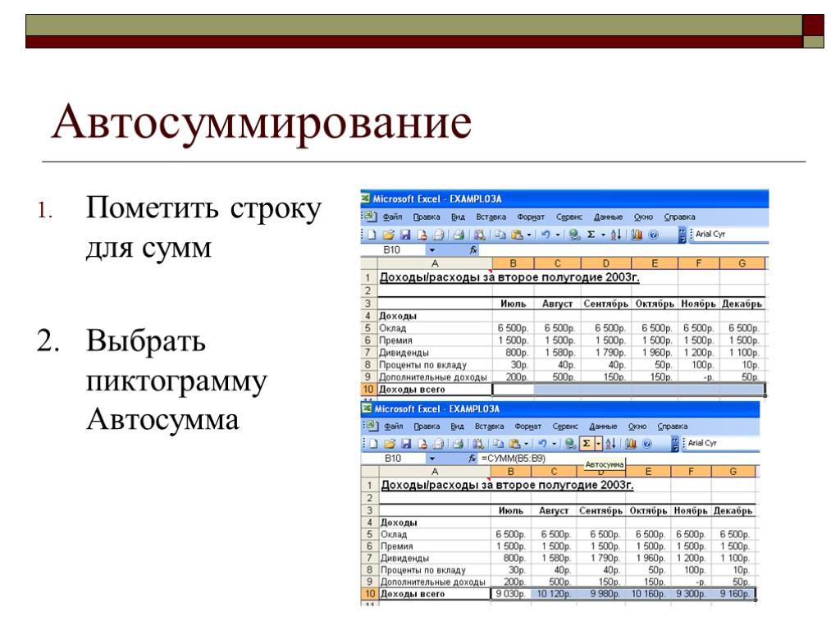Select row 5 header in upper Excel sheet
The height and width of the screenshot is (630, 840).
(x=368, y=328)
